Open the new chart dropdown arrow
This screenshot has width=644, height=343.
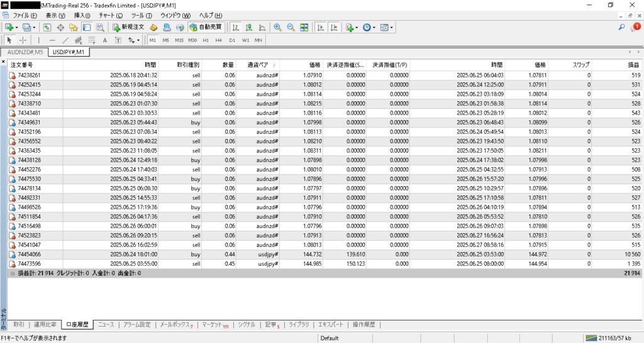coord(17,28)
